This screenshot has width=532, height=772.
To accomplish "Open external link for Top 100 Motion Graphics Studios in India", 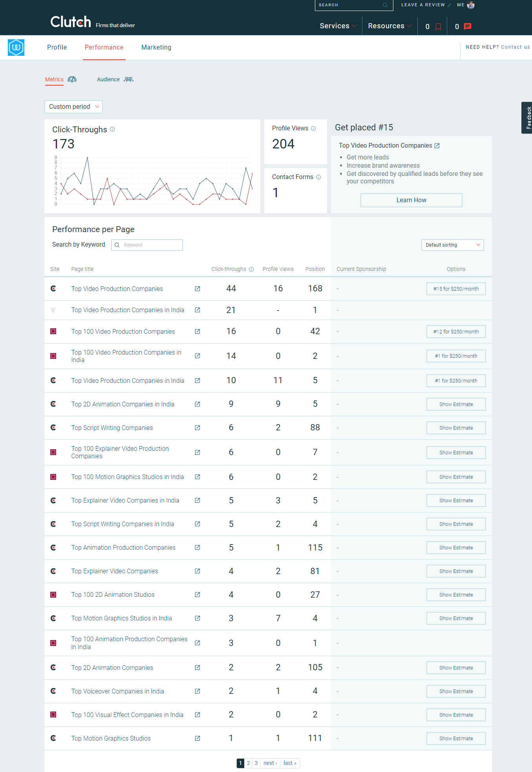I will [x=197, y=477].
